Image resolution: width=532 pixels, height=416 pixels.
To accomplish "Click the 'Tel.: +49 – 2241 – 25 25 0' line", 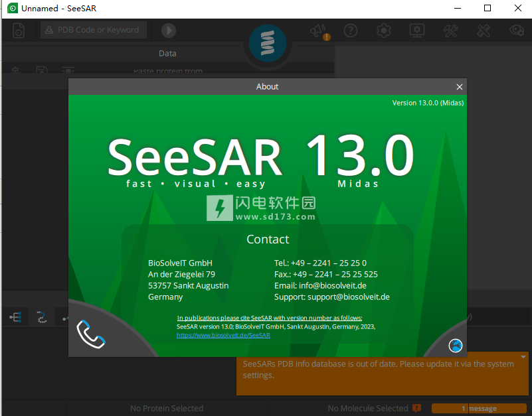I will (x=320, y=263).
